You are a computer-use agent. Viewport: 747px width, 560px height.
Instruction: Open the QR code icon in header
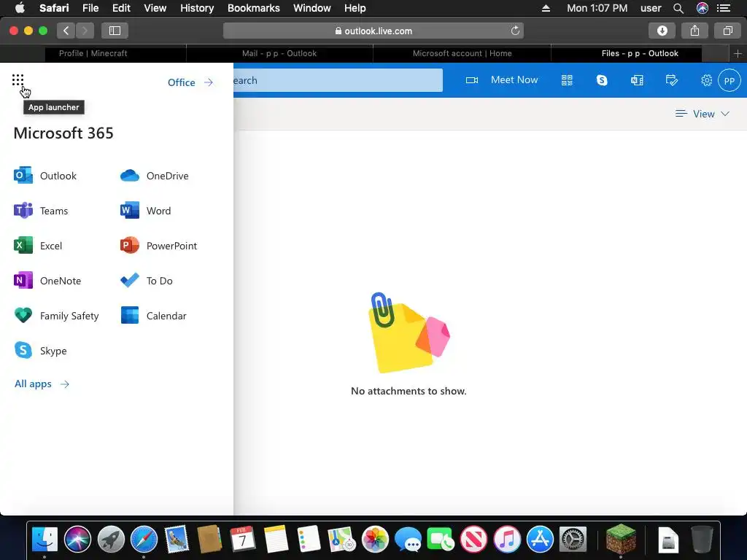click(x=566, y=80)
